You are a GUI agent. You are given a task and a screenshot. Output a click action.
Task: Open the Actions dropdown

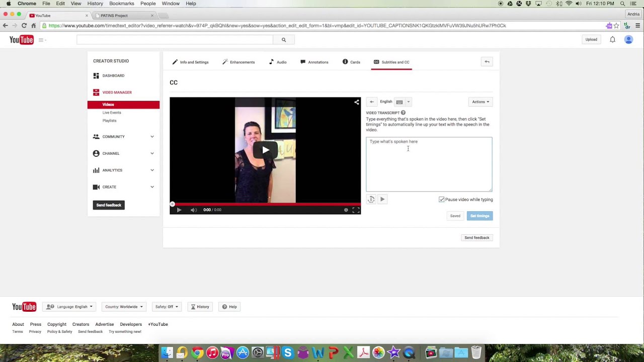coord(480,102)
